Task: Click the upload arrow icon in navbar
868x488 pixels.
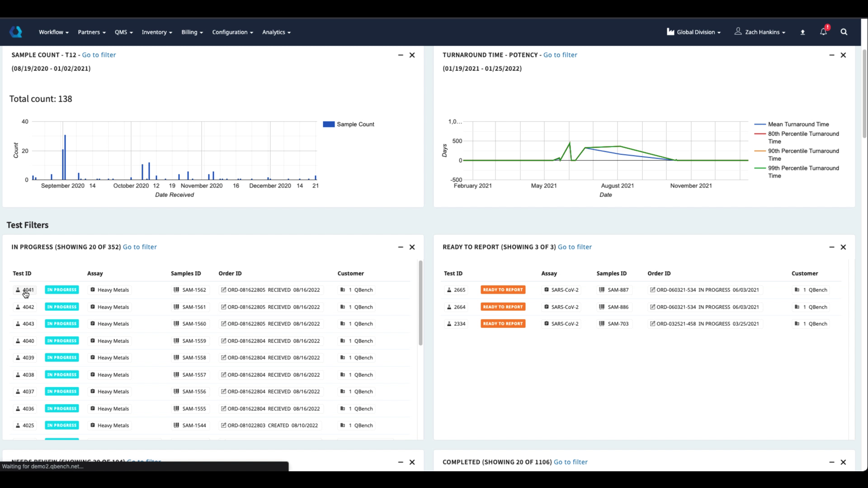Action: click(802, 32)
